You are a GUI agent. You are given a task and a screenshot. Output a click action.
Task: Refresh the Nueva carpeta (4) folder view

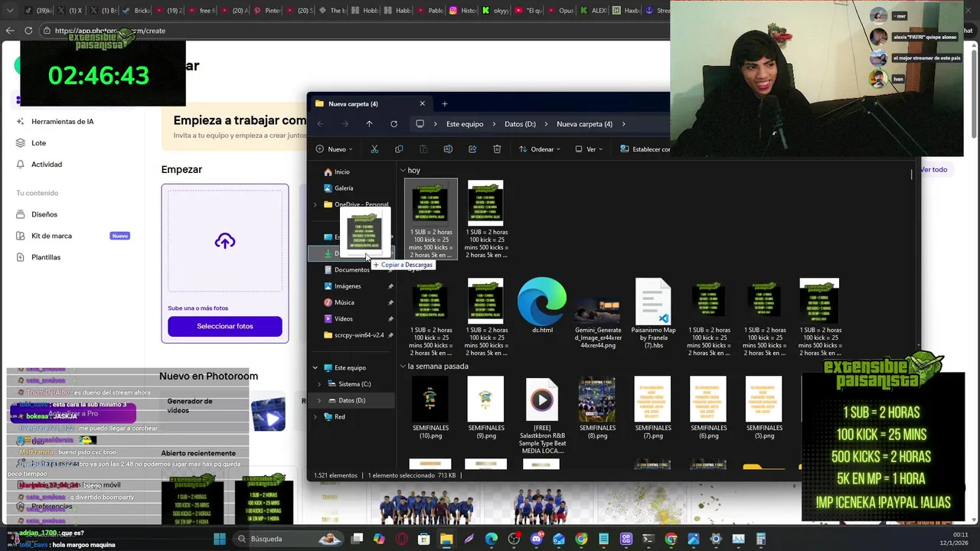point(394,124)
